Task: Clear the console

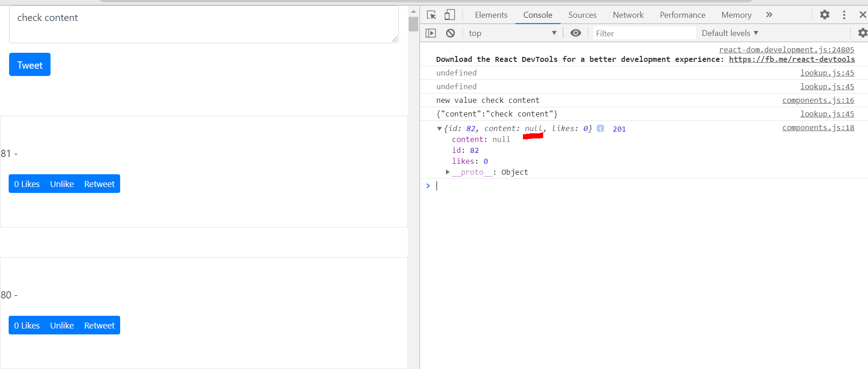Action: click(x=450, y=33)
